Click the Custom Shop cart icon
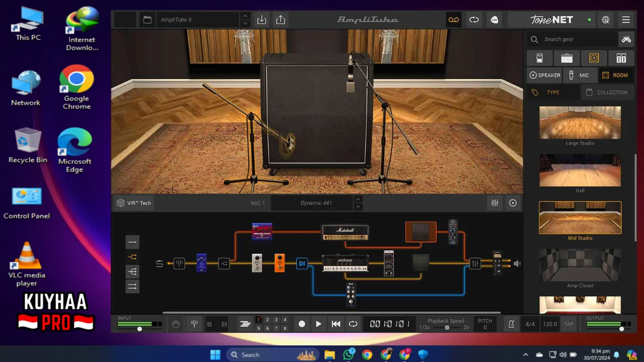This screenshot has height=362, width=644. (x=626, y=39)
